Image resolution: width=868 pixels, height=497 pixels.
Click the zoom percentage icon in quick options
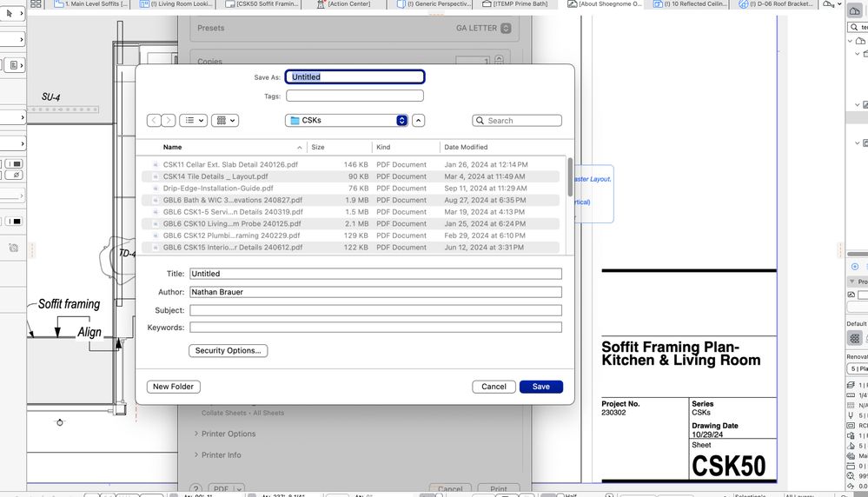851,476
